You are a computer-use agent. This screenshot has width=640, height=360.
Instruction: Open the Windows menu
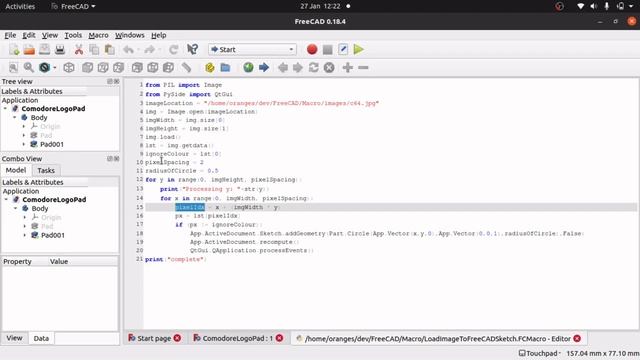(x=129, y=35)
